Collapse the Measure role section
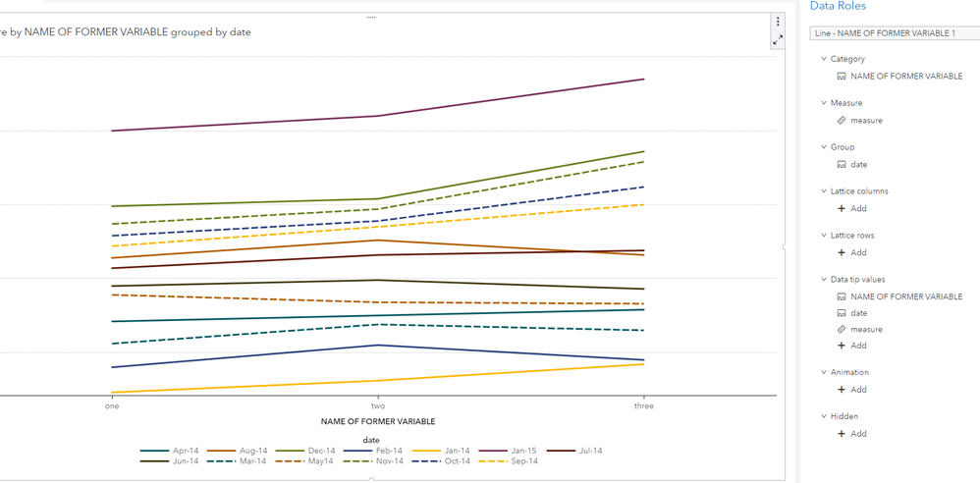The image size is (980, 483). point(822,103)
